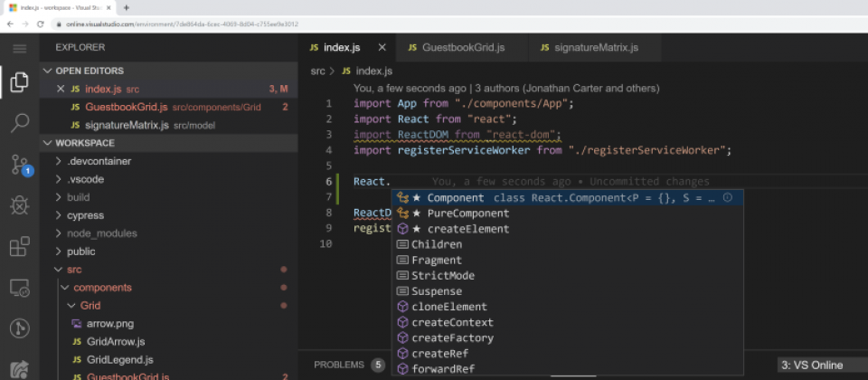This screenshot has height=380, width=868.
Task: Open the Search view in activity bar
Action: pos(19,123)
